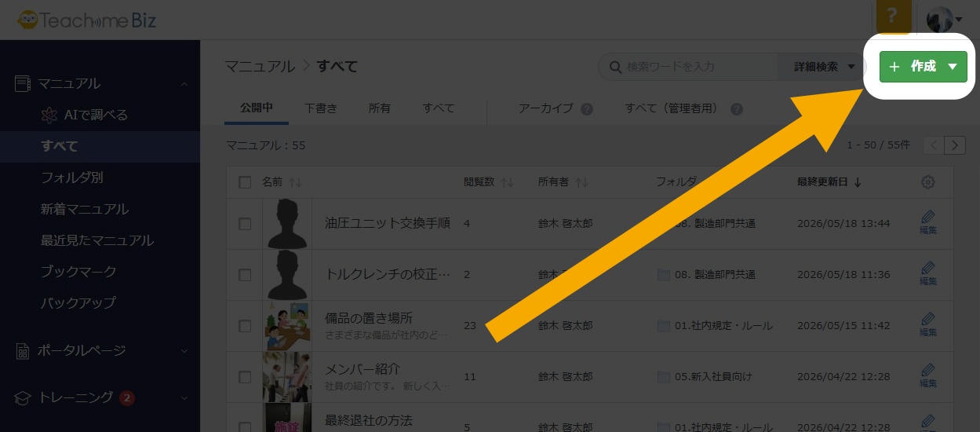Switch to the すべて tab
The width and height of the screenshot is (980, 432).
(438, 108)
